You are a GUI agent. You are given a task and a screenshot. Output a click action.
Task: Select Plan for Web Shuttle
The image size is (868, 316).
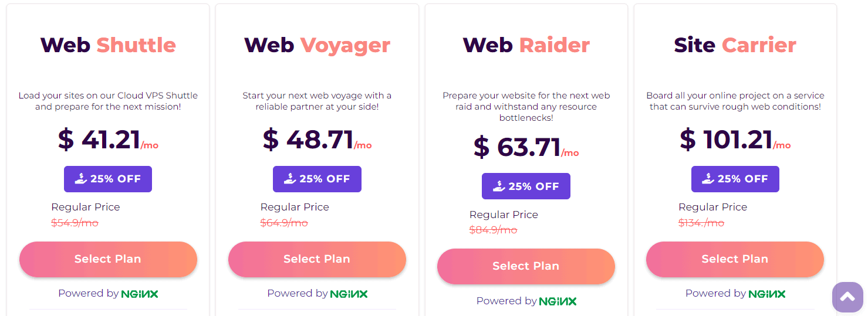point(108,259)
